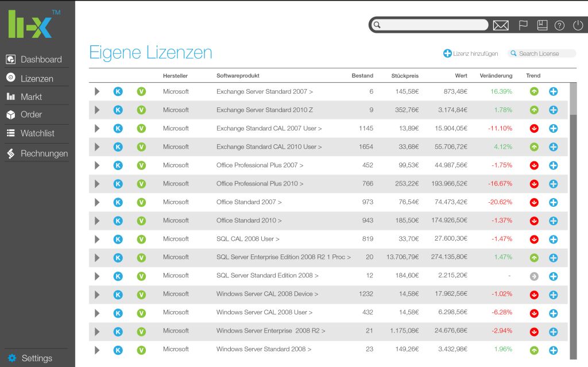588x367 pixels.
Task: Click Lizenz hinzufügen to add a license
Action: (471, 53)
